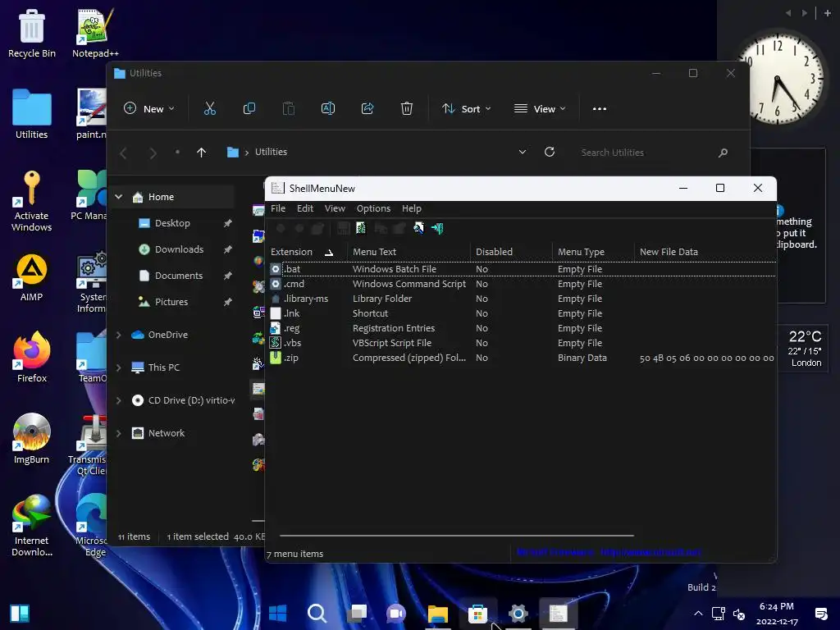Open Settings gear on the taskbar
Image resolution: width=840 pixels, height=630 pixels.
pos(518,613)
